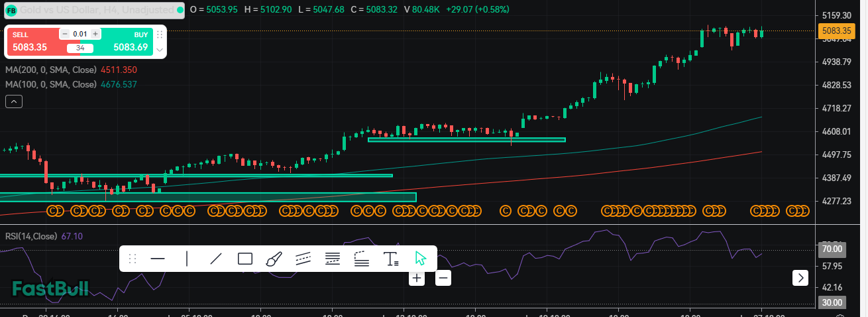Image resolution: width=868 pixels, height=317 pixels.
Task: Select the rectangle drawing tool
Action: [x=245, y=259]
